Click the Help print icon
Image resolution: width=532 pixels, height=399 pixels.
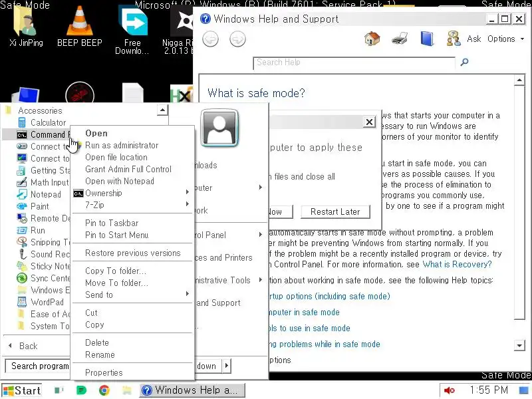[400, 39]
